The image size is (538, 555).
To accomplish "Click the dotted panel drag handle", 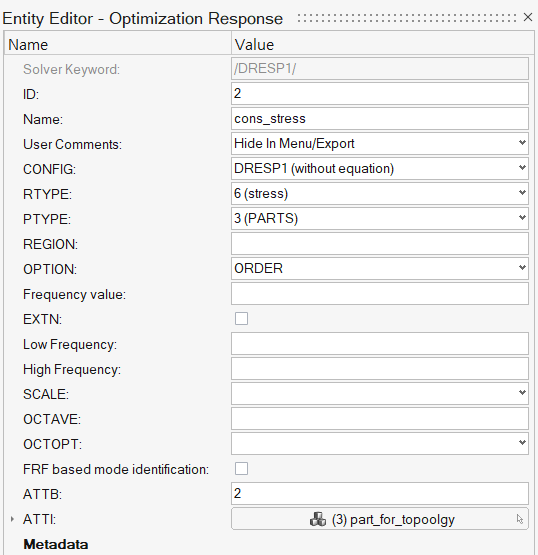I will [407, 18].
